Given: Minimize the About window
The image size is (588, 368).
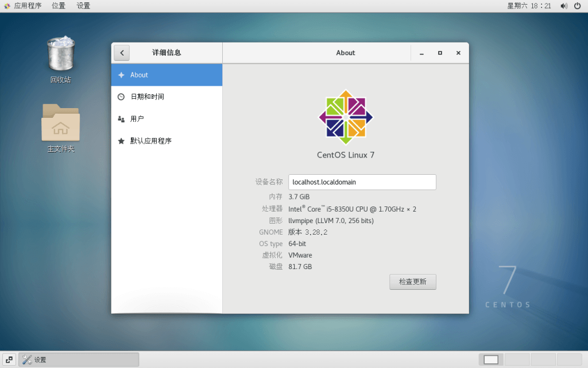Looking at the screenshot, I should coord(421,53).
